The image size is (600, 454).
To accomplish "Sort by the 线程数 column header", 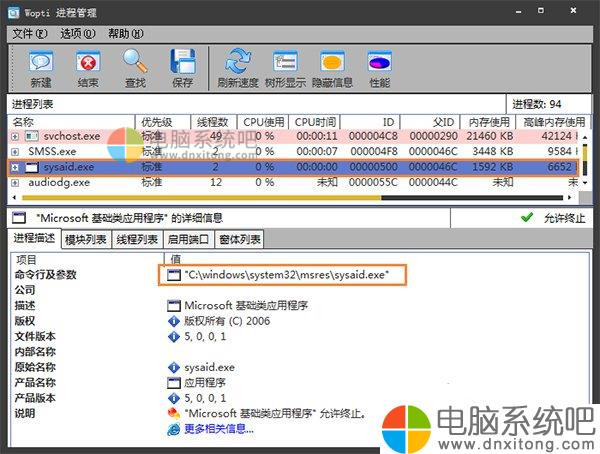I will (214, 122).
